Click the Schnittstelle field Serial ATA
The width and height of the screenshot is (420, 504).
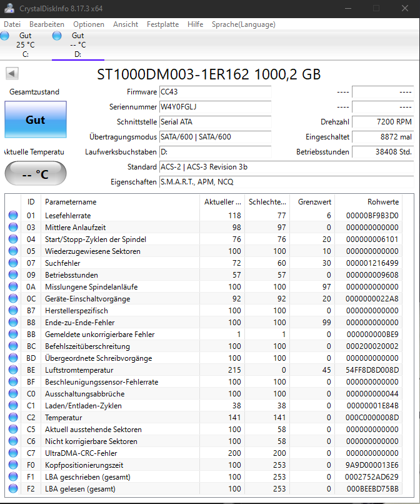click(x=215, y=122)
